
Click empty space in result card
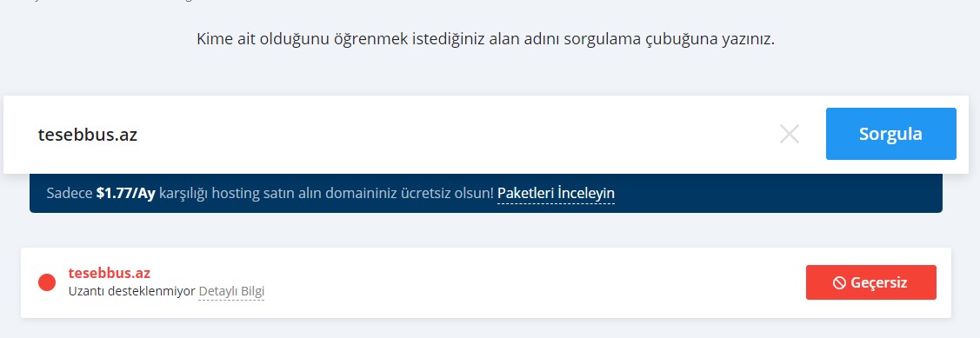(x=531, y=282)
